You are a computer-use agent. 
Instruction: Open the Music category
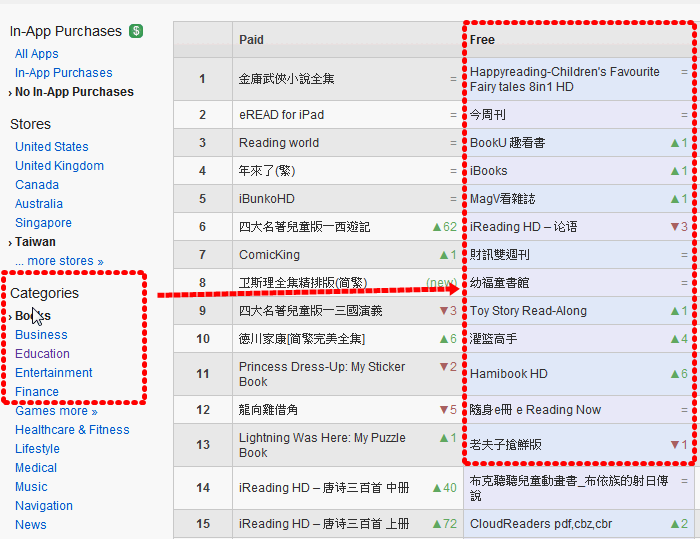tap(31, 487)
